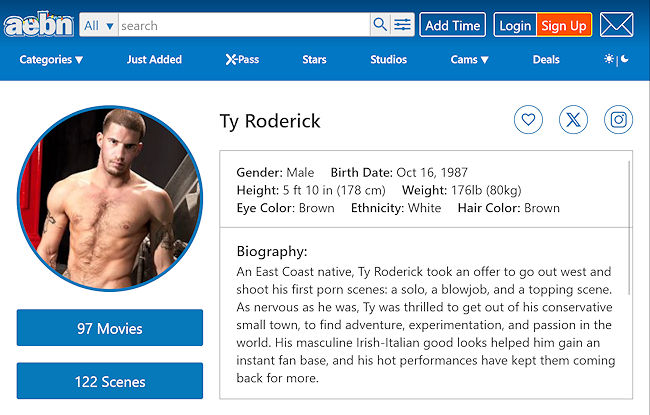Open the Studios section
Viewport: 650px width, 415px height.
pos(388,60)
